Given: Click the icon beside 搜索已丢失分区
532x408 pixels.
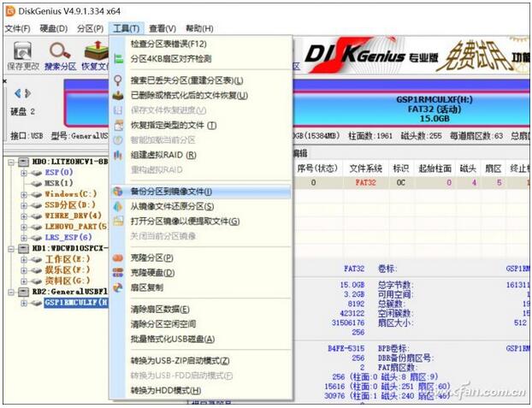Looking at the screenshot, I should [118, 80].
